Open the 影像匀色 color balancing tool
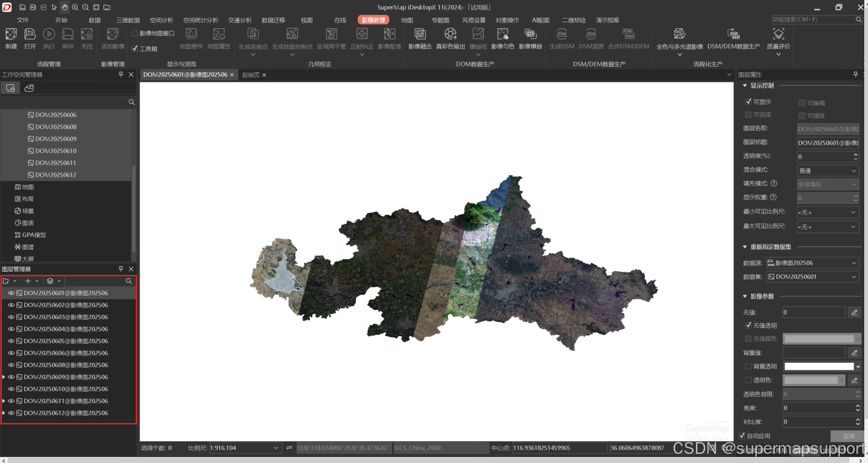This screenshot has height=463, width=868. click(x=503, y=34)
